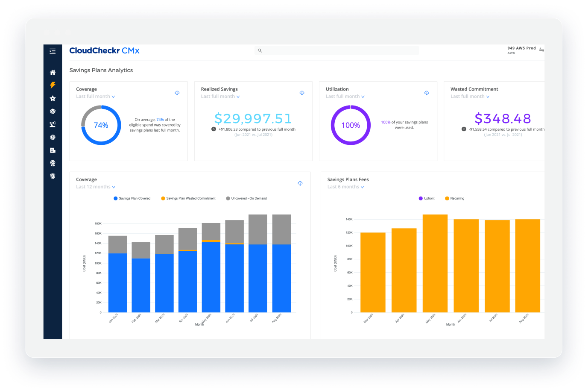Click the Mar 2021 fees bar
This screenshot has height=391, width=588.
pyautogui.click(x=373, y=272)
